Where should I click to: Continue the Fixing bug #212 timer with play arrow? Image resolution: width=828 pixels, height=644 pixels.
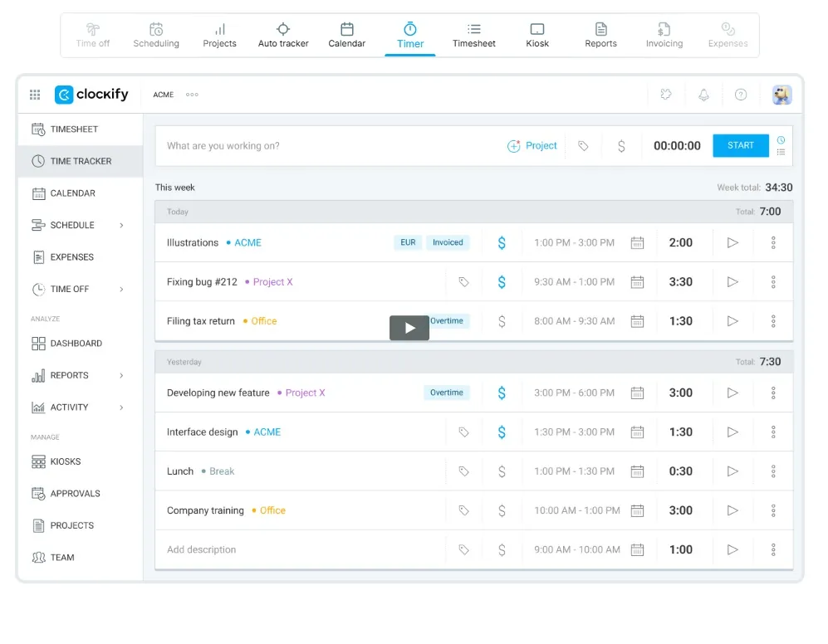pyautogui.click(x=733, y=281)
